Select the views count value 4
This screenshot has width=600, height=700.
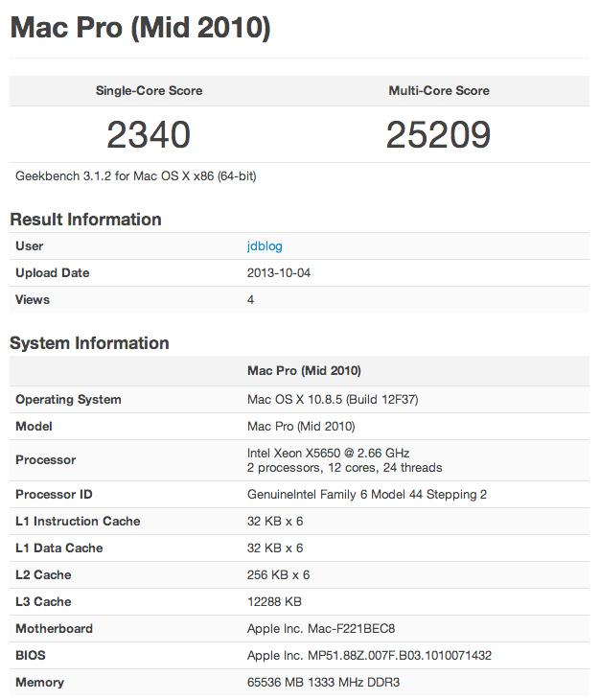tap(251, 299)
